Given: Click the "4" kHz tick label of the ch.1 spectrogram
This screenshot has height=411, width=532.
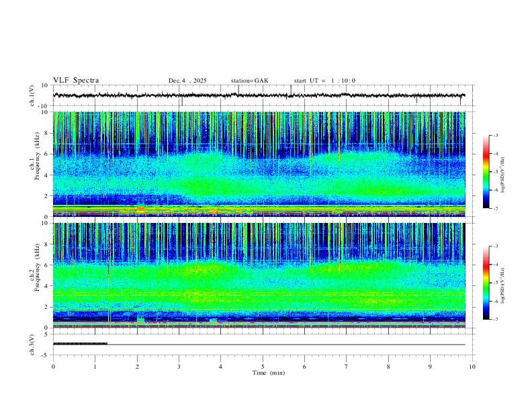Looking at the screenshot, I should pyautogui.click(x=46, y=175).
